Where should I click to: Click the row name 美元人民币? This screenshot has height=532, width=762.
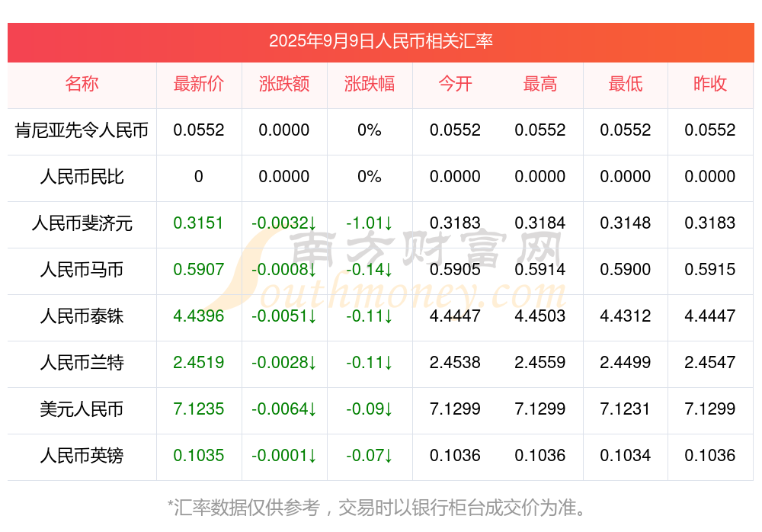(x=82, y=409)
